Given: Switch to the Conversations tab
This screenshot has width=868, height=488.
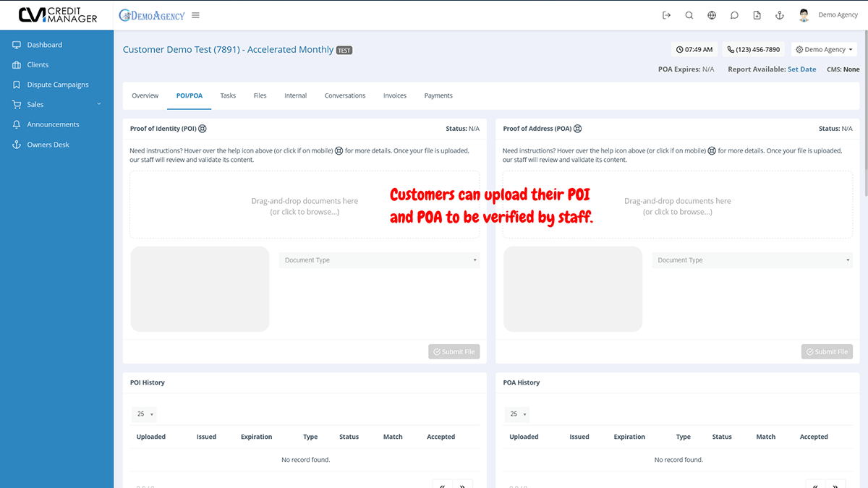Looking at the screenshot, I should 344,95.
